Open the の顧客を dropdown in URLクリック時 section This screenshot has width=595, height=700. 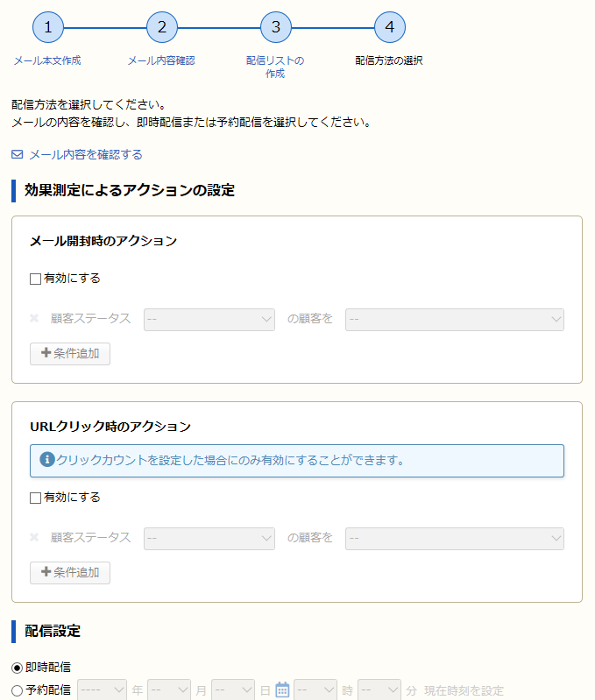click(x=455, y=539)
